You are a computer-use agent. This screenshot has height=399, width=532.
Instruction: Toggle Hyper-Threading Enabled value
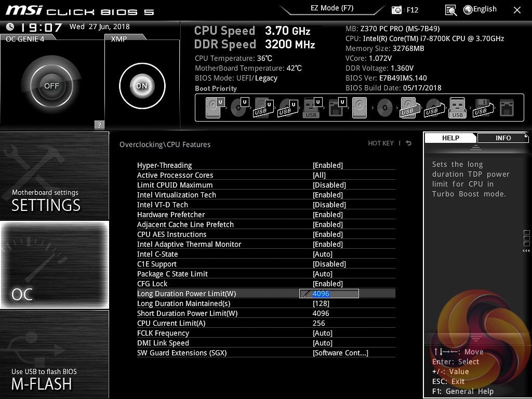click(327, 165)
